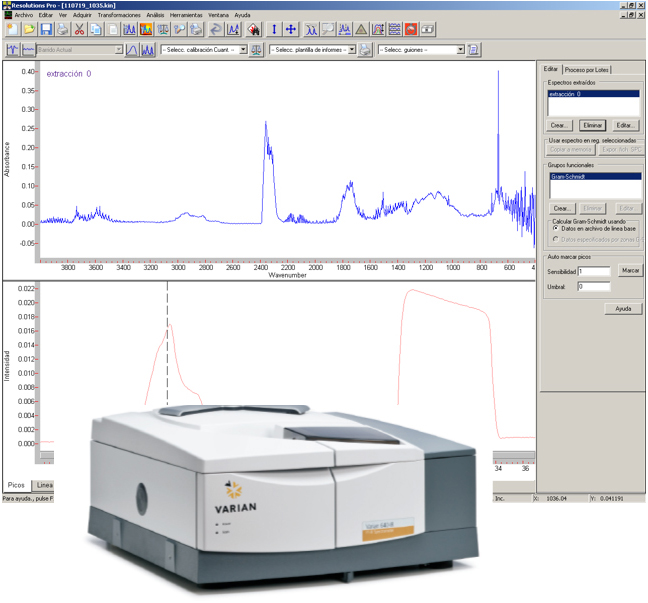
Task: Open the Ver menu
Action: click(x=62, y=15)
